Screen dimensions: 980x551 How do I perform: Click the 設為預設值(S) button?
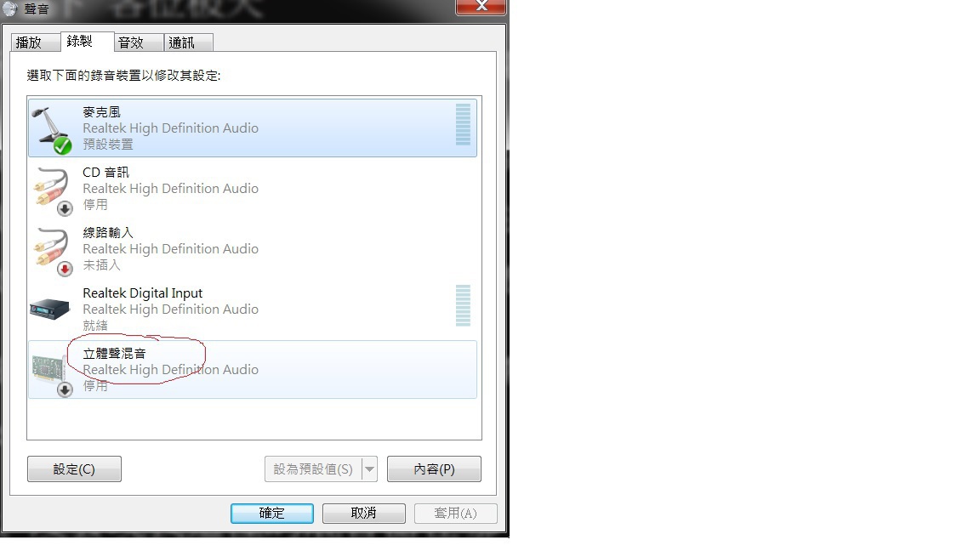(x=313, y=469)
